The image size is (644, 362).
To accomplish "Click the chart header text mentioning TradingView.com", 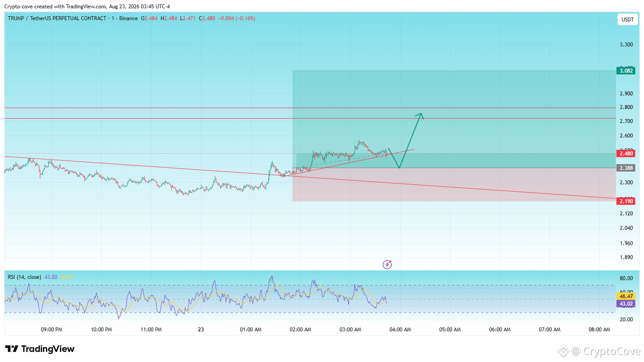I will [x=87, y=7].
